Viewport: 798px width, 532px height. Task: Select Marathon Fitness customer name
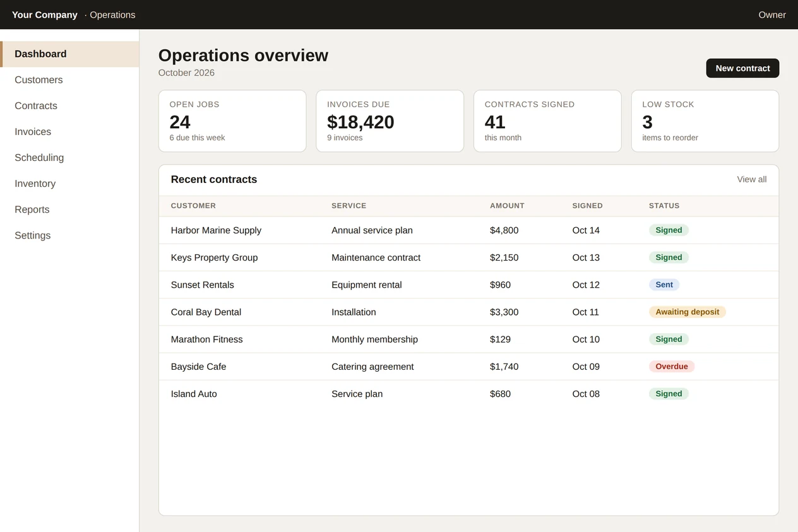(x=206, y=339)
